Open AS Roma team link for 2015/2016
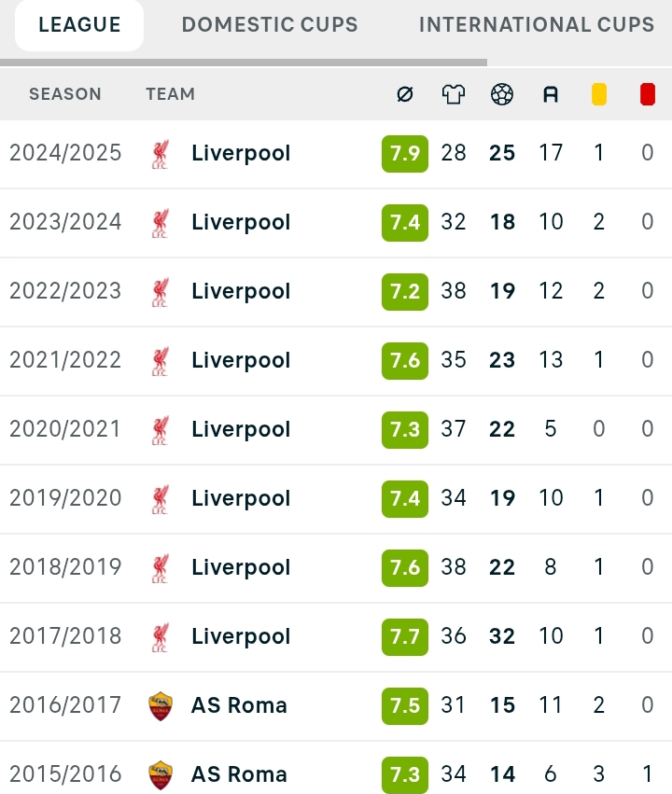The height and width of the screenshot is (794, 672). (x=239, y=774)
